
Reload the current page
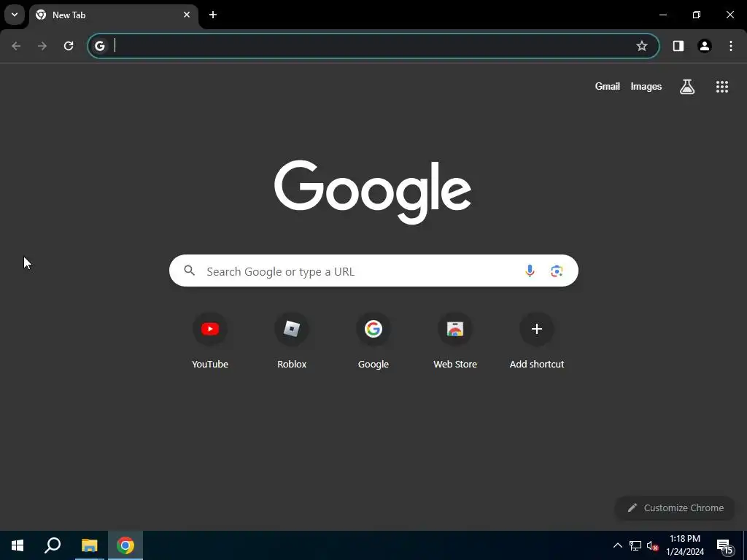click(x=69, y=46)
